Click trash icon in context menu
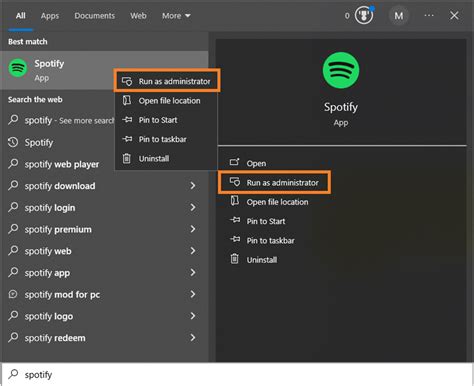 (x=127, y=158)
